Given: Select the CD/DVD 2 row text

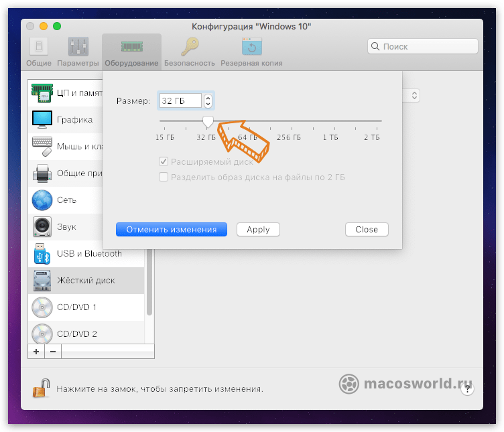Looking at the screenshot, I should pyautogui.click(x=77, y=334).
